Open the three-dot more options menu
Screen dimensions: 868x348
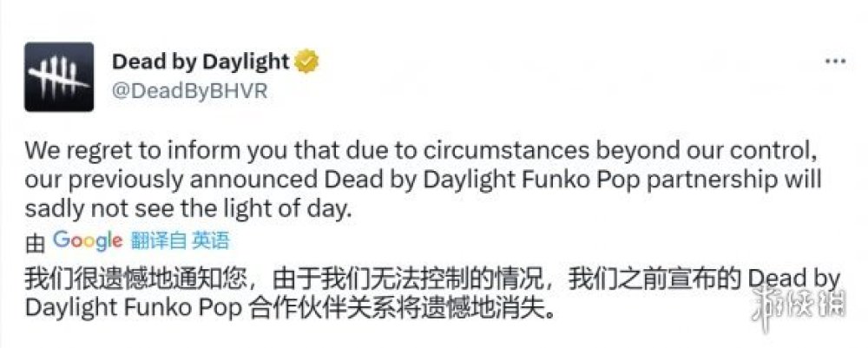835,61
